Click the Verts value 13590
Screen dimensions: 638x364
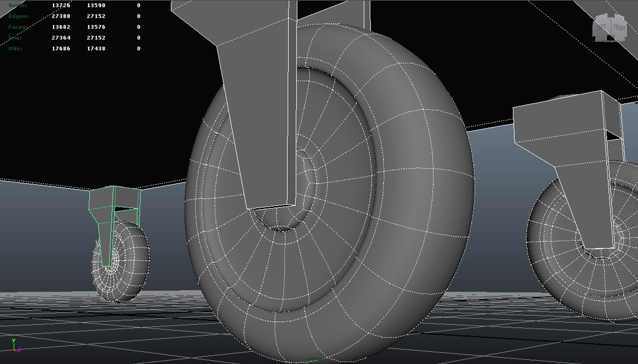[x=96, y=5]
